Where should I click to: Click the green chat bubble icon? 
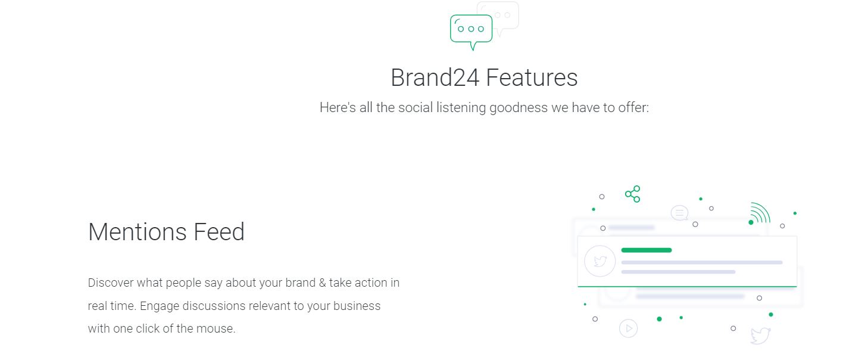coord(471,30)
